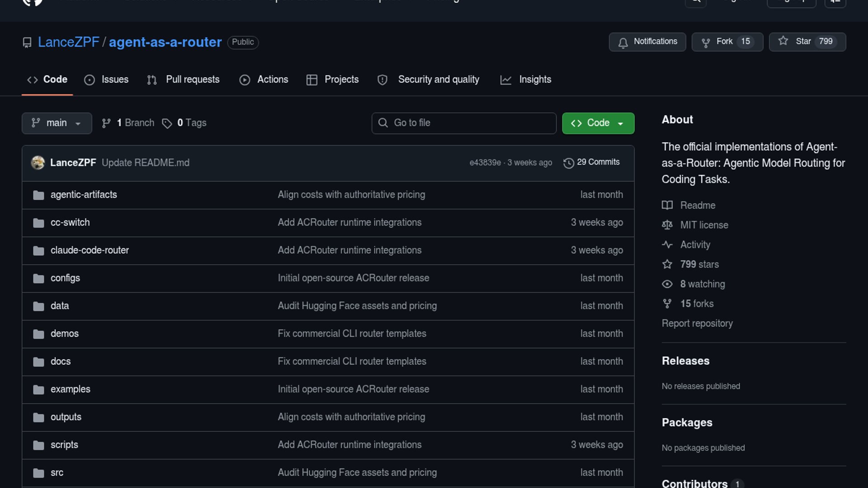Click the Report repository link

pyautogui.click(x=697, y=324)
